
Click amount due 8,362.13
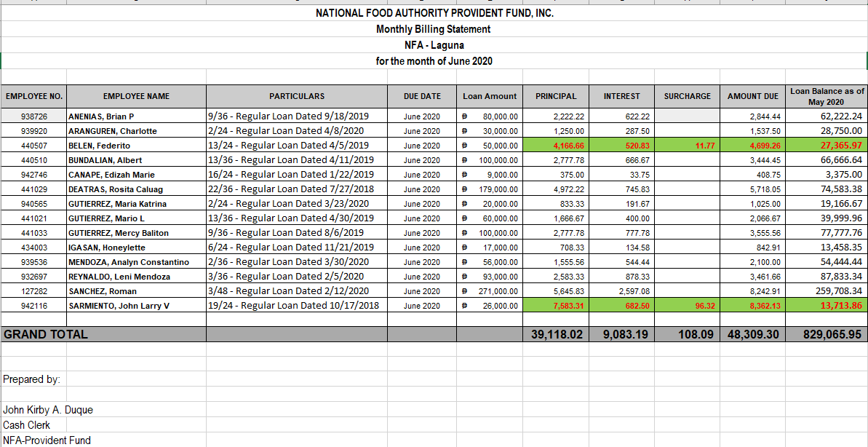752,304
